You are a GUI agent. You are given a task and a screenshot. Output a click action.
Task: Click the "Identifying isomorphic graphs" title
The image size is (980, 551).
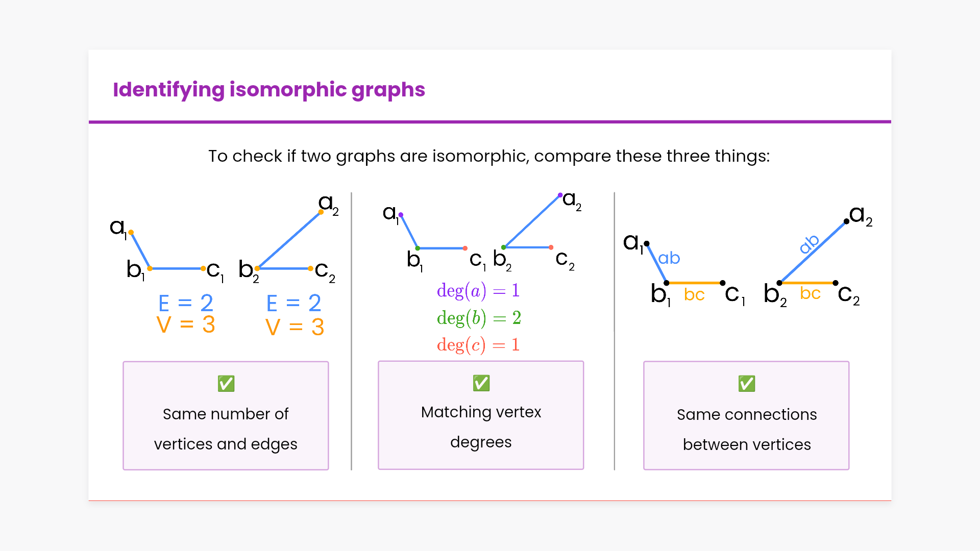(268, 90)
